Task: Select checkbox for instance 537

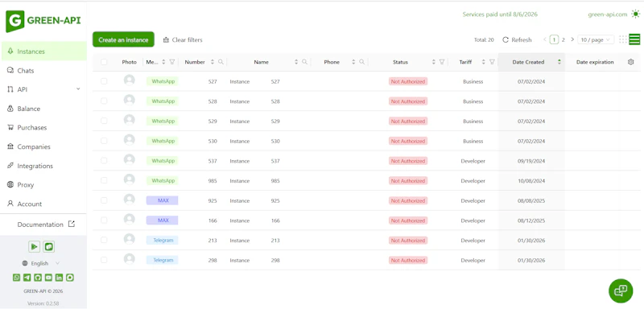Action: click(104, 160)
